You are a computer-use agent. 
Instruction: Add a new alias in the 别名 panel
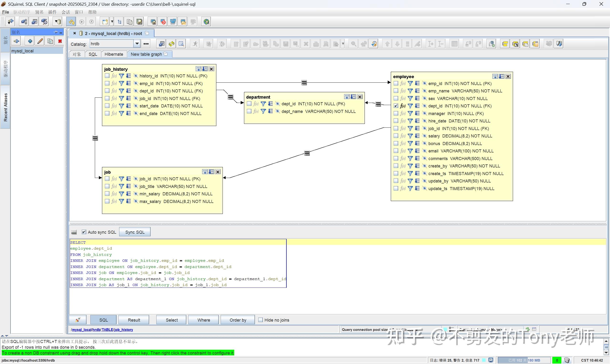(x=30, y=41)
